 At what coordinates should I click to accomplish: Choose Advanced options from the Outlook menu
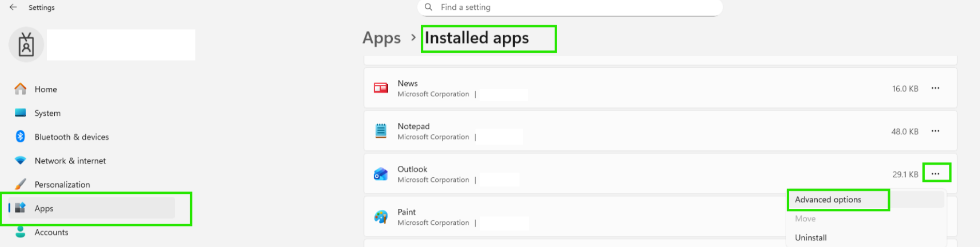tap(828, 199)
